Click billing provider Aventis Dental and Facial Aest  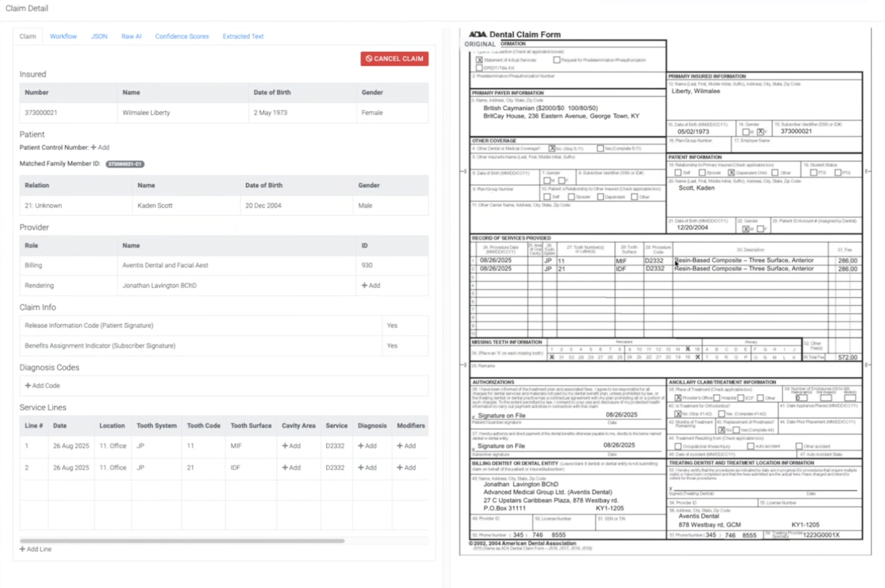165,265
